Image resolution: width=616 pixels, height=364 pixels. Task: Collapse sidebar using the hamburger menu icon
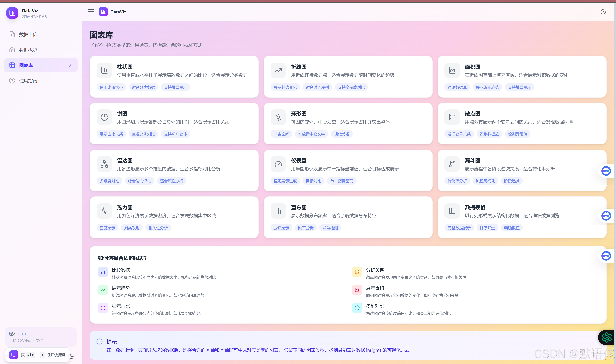91,12
